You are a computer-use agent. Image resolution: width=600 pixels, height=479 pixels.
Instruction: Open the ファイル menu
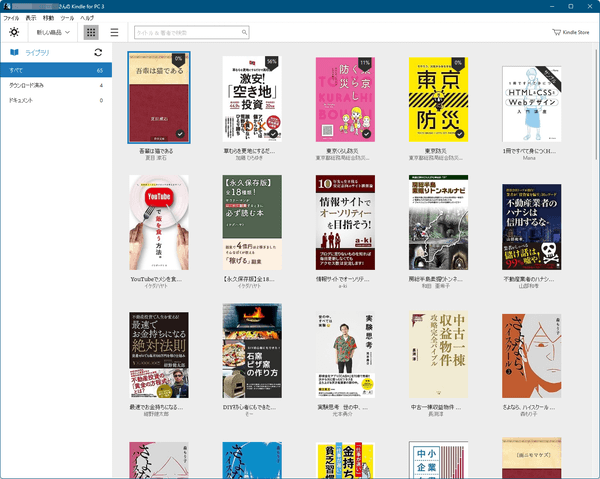coord(11,18)
